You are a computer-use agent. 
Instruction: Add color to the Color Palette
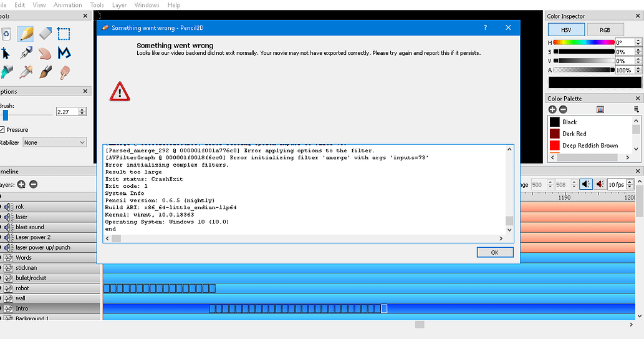552,109
